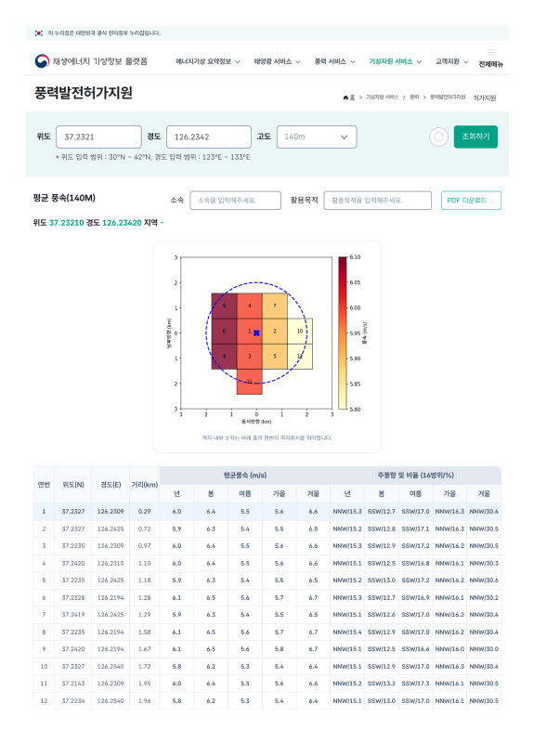Click the 조회하기 search button
534x756 pixels.
(x=475, y=137)
